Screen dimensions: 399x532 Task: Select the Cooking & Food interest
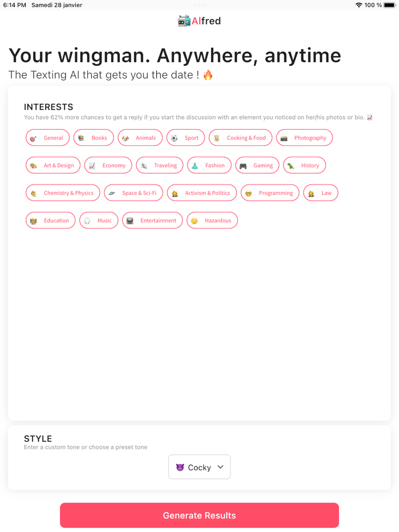coord(241,138)
